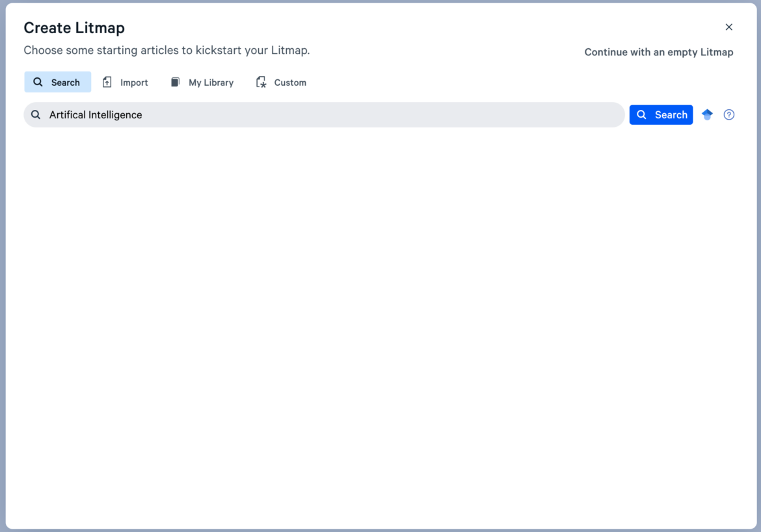This screenshot has width=761, height=532.
Task: Click the Custom tab's starred document icon
Action: pos(261,82)
